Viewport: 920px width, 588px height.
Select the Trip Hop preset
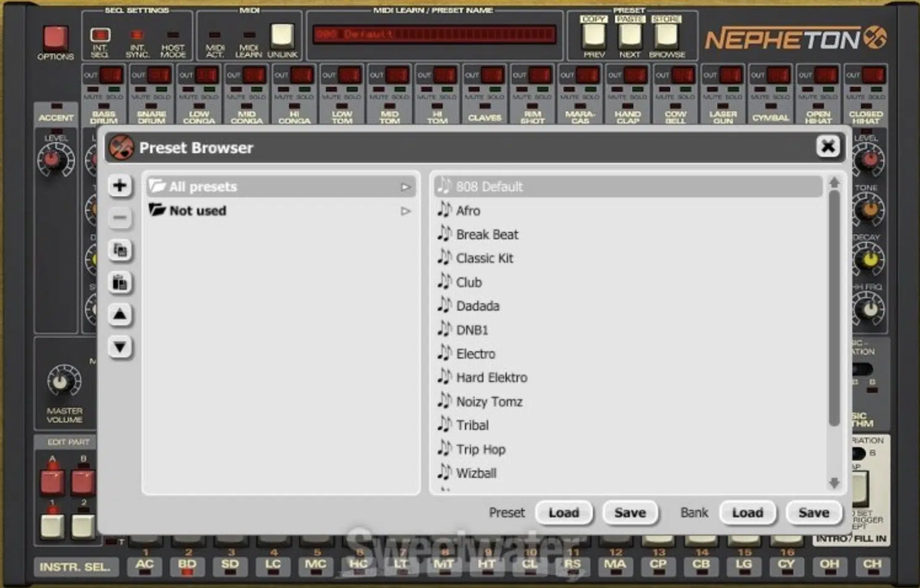629,449
